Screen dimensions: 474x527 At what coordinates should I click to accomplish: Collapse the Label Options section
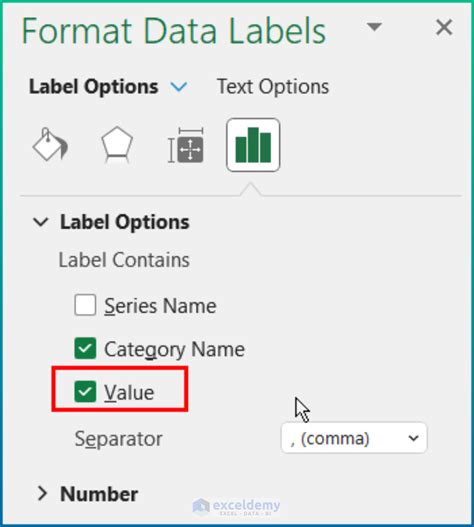tap(41, 222)
